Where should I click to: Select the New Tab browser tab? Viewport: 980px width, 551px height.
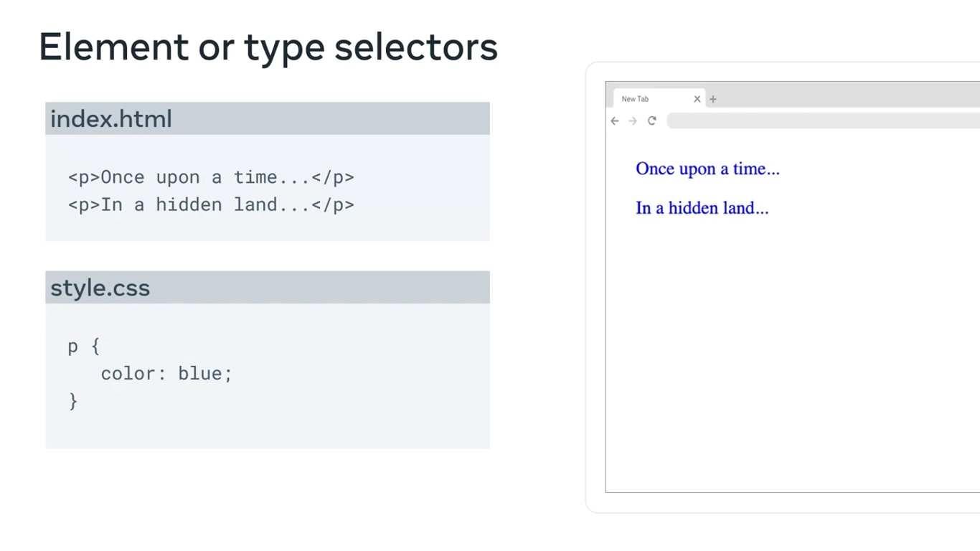tap(646, 99)
